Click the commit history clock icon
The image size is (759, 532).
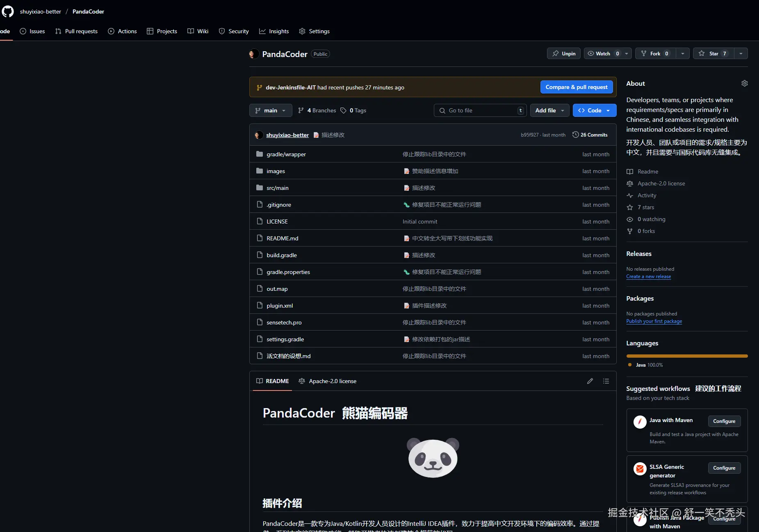tap(576, 135)
